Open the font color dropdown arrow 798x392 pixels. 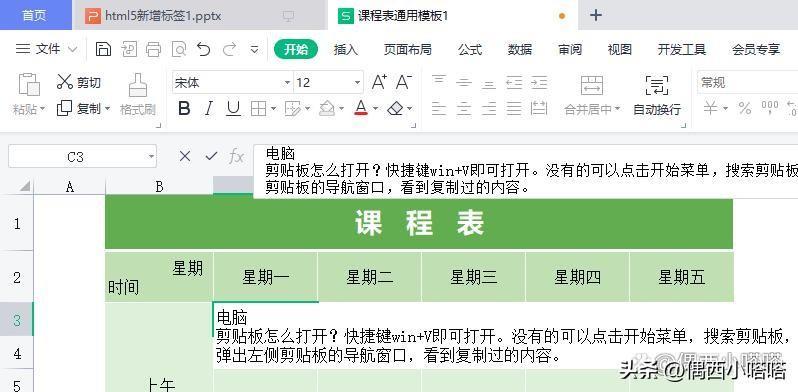point(375,108)
